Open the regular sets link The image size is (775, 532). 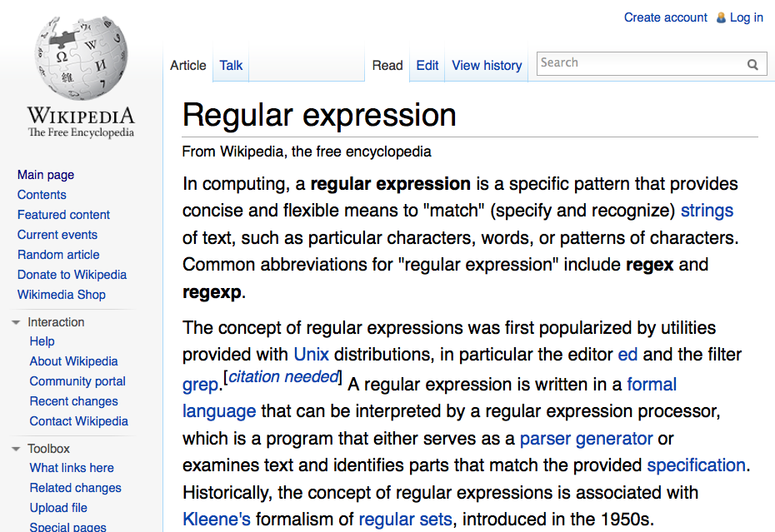pos(405,518)
